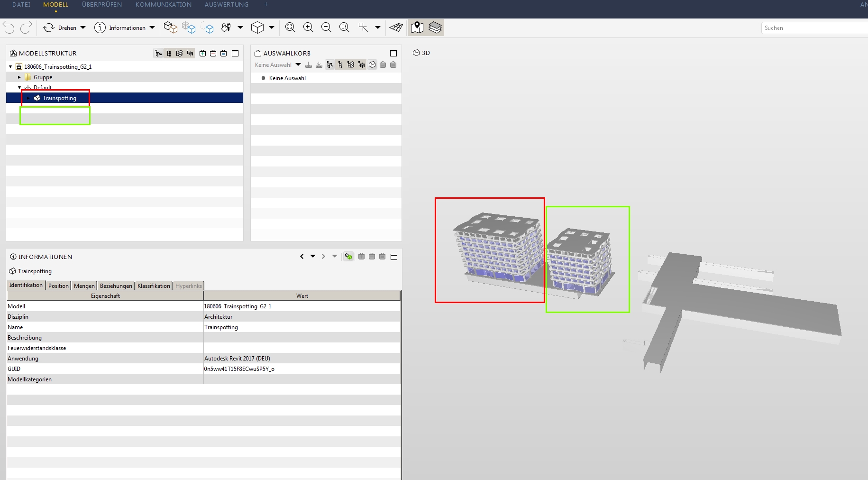Click the paint bucket color-lock icon

(226, 27)
